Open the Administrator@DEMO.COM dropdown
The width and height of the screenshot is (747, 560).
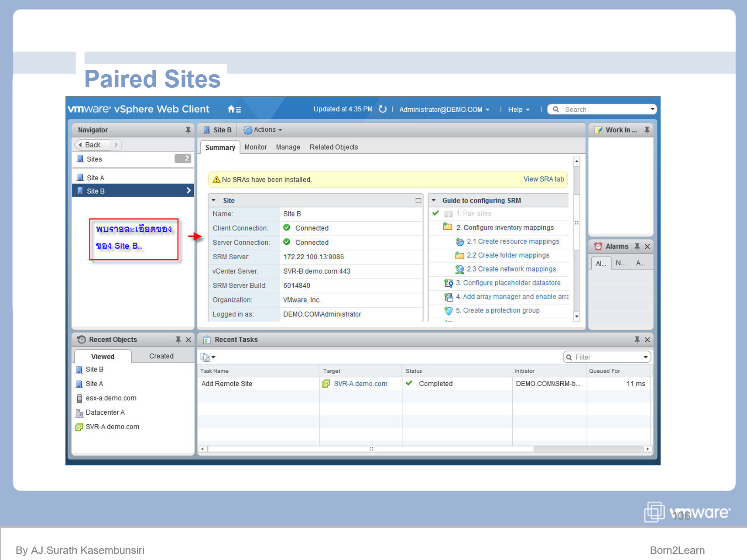(x=444, y=110)
